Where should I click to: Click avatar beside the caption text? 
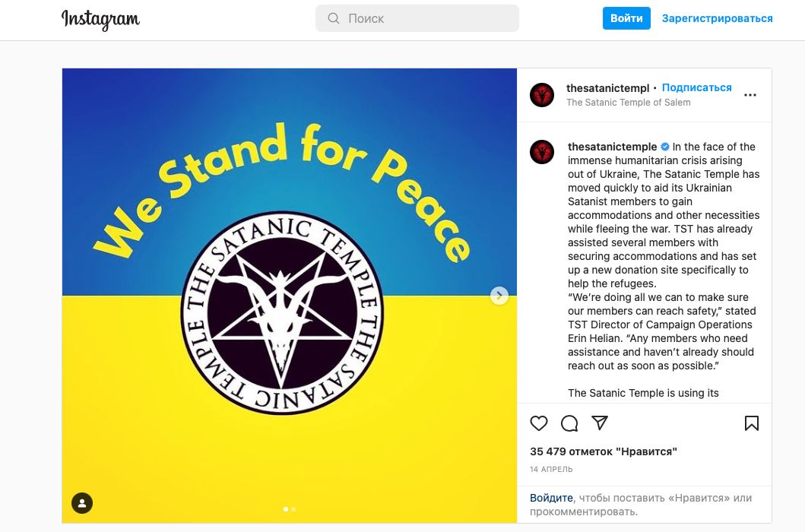542,152
